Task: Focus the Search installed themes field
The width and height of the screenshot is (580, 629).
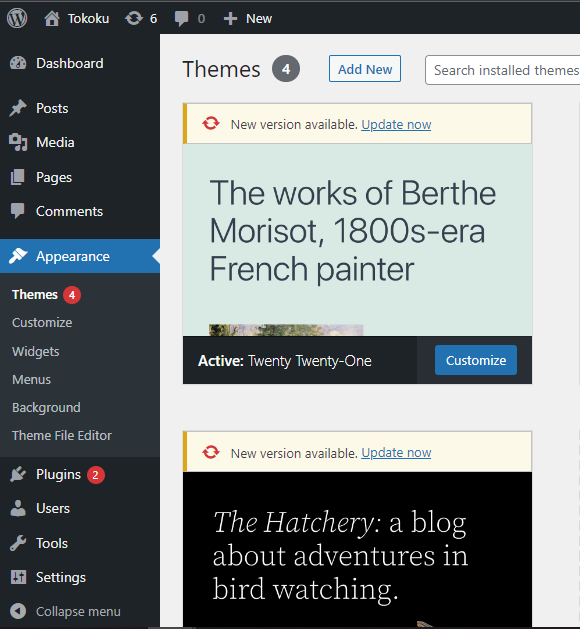Action: coord(503,70)
